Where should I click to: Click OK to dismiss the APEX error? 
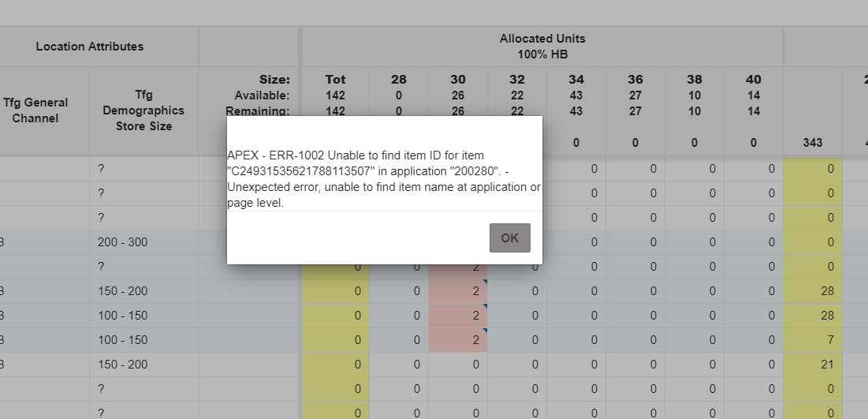[x=510, y=238]
